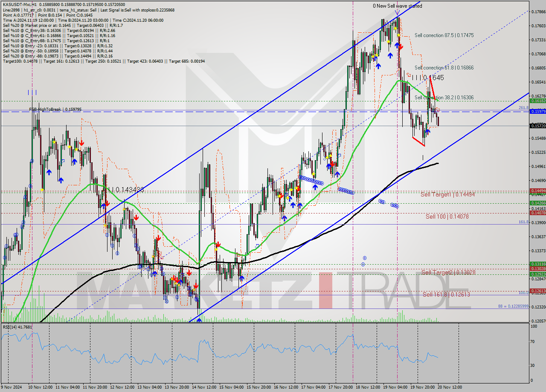Click the green 0.14266 price tag
The width and height of the screenshot is (546, 392).
537,203
